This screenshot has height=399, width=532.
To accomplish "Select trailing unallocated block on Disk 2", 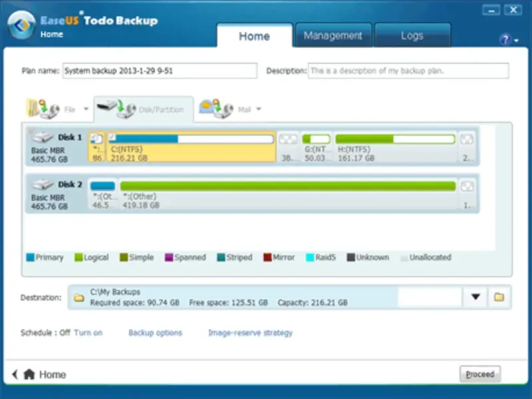I will click(467, 194).
